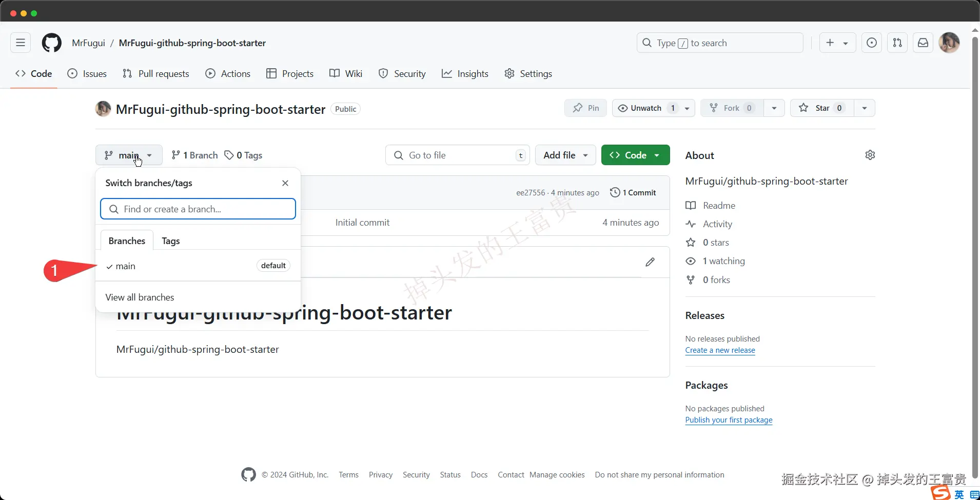Click the footer GitHub logo
The width and height of the screenshot is (980, 500).
(248, 475)
